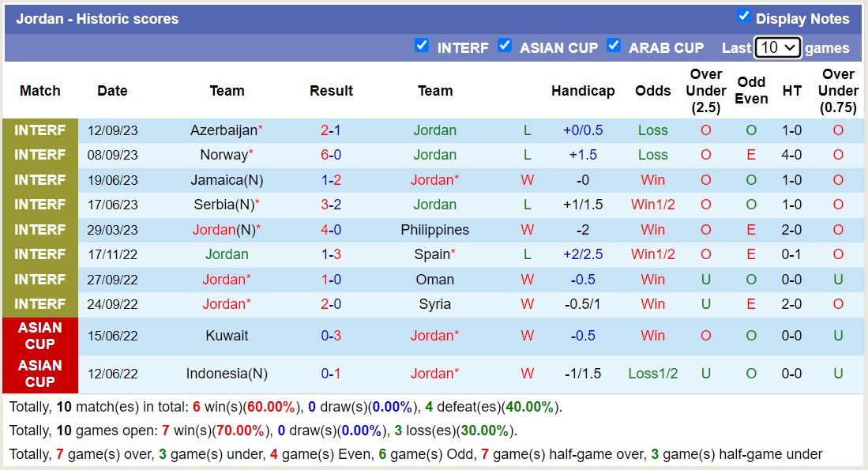The height and width of the screenshot is (470, 868).
Task: Click the Syria team name
Action: (x=435, y=304)
